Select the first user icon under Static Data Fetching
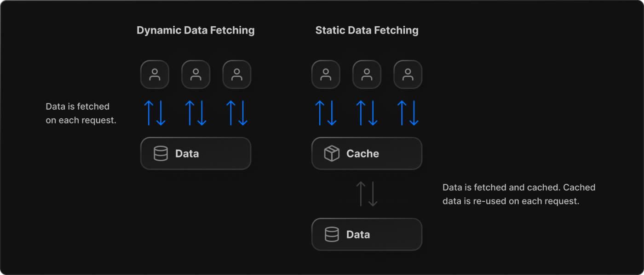Image resolution: width=644 pixels, height=275 pixels. click(326, 75)
